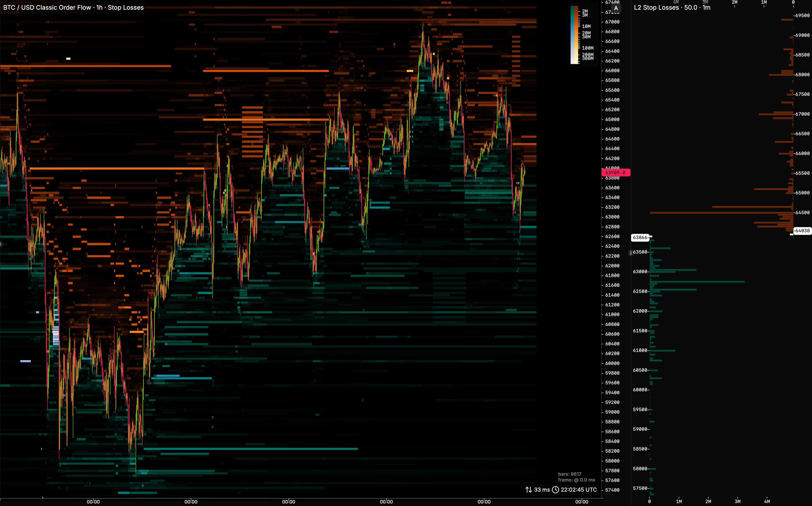Click the '300M' label in the color legend
Screen dimensions: 812x506
[x=588, y=59]
